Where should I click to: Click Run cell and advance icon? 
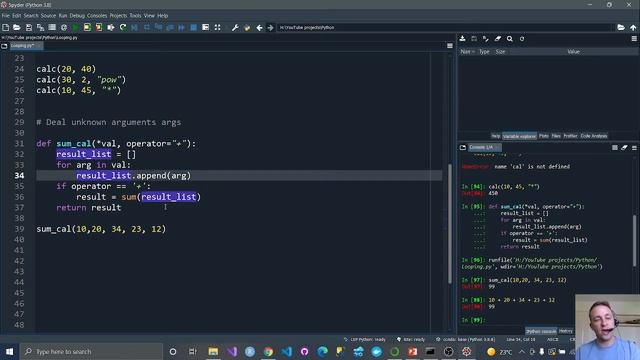99,28
